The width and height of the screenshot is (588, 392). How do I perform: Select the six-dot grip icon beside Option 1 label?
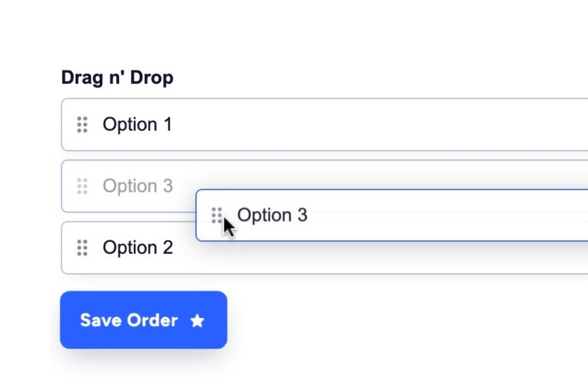coord(82,124)
